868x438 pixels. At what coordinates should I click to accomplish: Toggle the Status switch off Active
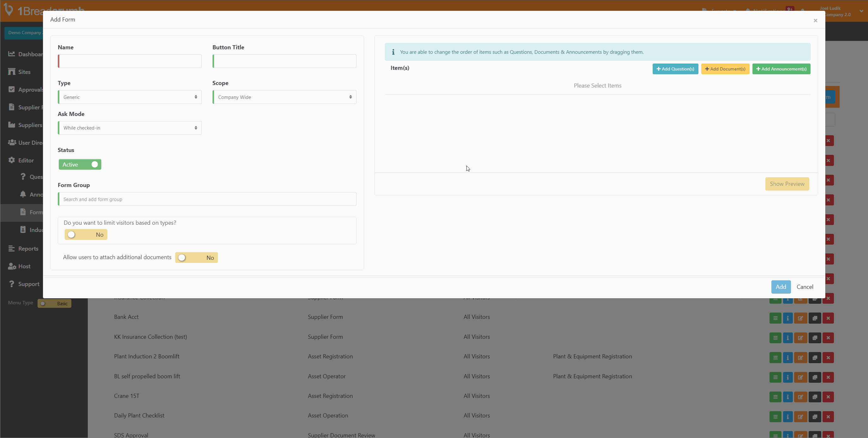pos(80,164)
